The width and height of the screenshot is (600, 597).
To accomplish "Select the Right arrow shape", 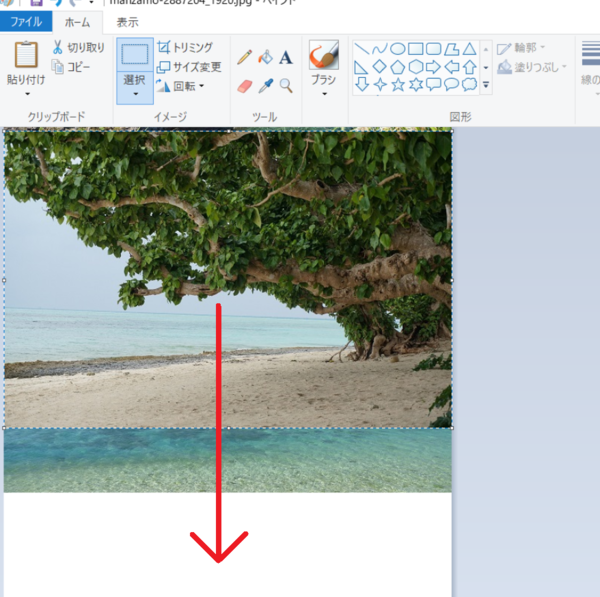I will click(434, 67).
